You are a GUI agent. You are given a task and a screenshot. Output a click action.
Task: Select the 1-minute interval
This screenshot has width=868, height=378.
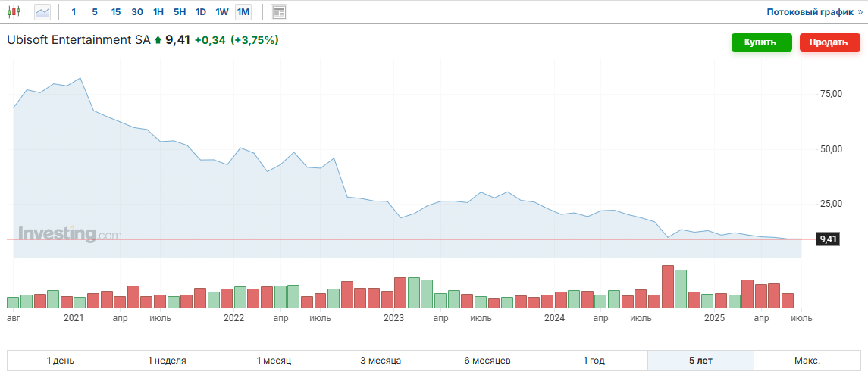click(x=74, y=11)
